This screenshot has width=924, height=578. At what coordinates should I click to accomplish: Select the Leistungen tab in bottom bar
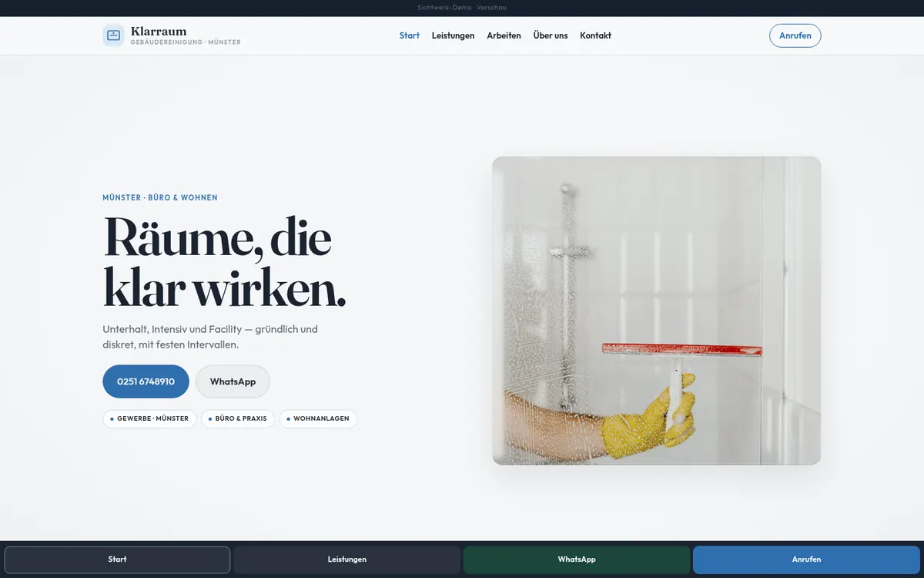(x=347, y=560)
